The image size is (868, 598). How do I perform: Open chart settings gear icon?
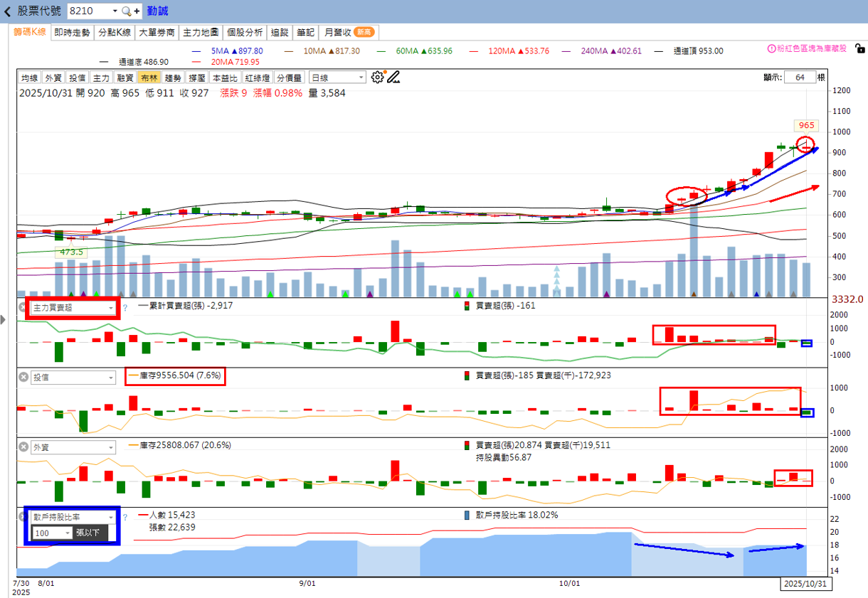click(x=378, y=78)
